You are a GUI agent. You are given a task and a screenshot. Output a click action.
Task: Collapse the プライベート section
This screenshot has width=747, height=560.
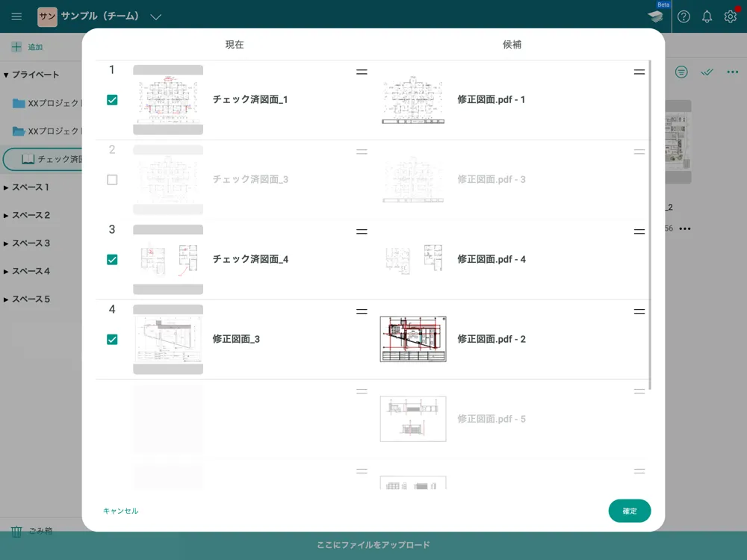click(6, 75)
